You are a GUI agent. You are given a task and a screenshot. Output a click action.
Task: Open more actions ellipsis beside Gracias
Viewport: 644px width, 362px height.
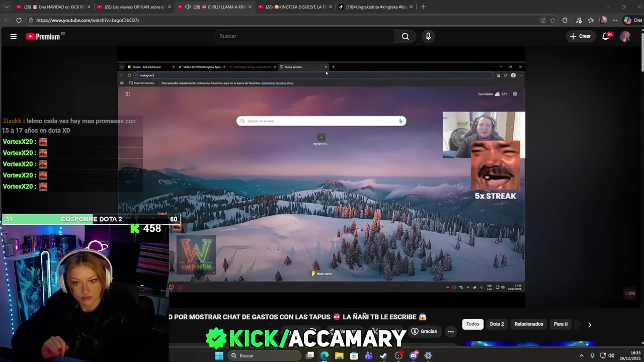point(451,331)
